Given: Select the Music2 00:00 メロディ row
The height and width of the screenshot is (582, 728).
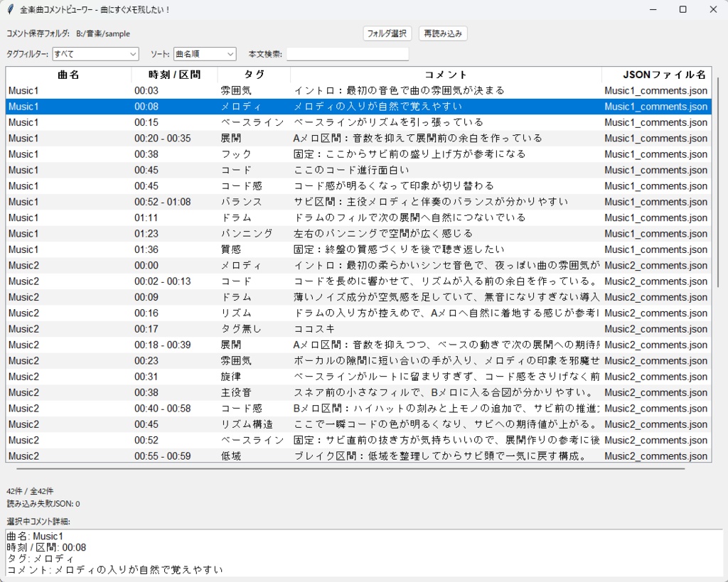Looking at the screenshot, I should pos(358,266).
